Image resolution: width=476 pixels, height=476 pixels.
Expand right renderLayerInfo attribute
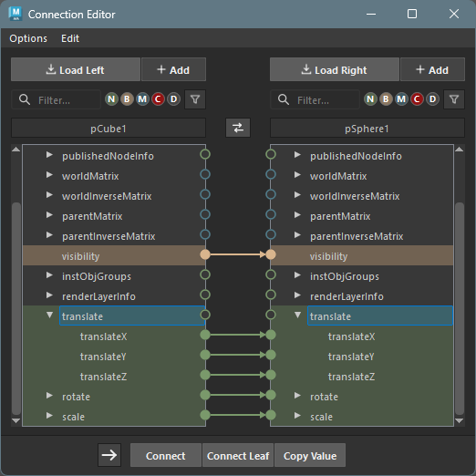click(297, 295)
